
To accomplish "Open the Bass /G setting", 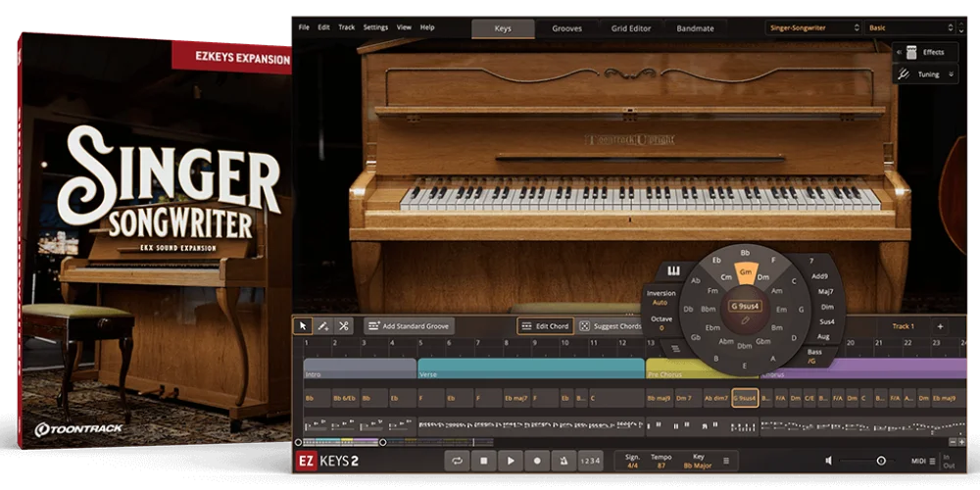I will [x=814, y=357].
